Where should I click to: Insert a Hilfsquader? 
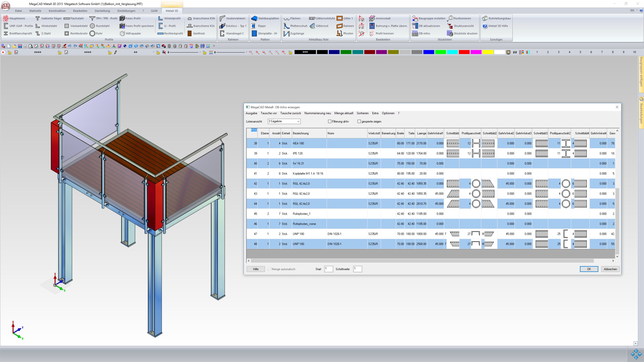[130, 33]
